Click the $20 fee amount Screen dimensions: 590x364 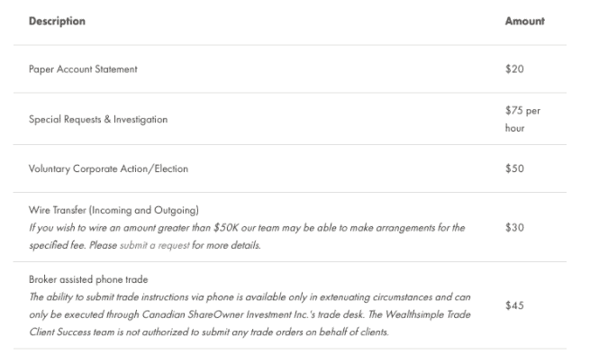[514, 69]
